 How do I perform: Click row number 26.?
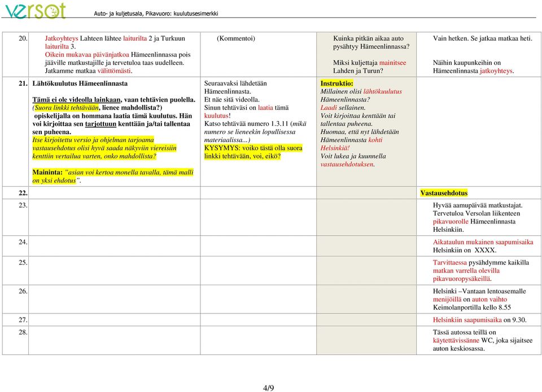coord(23,291)
